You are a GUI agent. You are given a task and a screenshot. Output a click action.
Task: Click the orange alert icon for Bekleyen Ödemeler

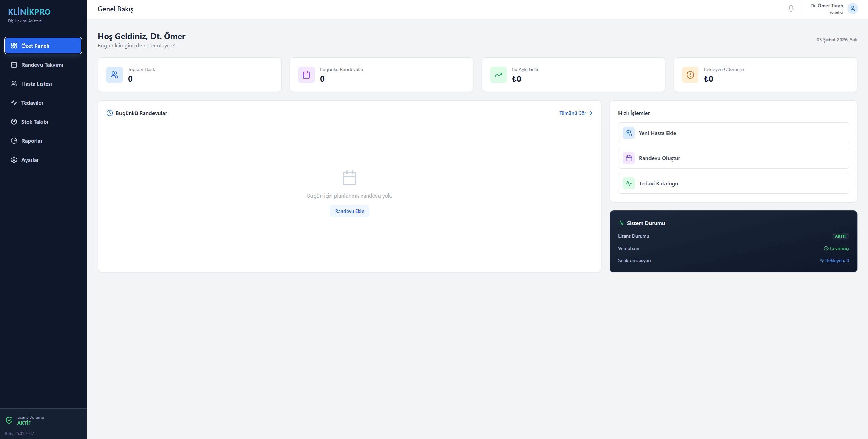pos(690,75)
